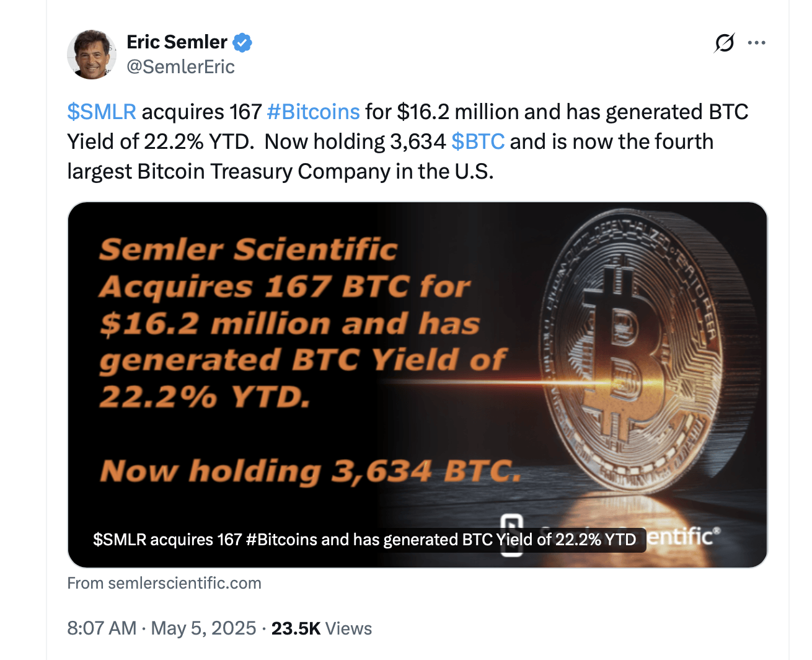
Task: Click the image caption text bar
Action: pyautogui.click(x=365, y=540)
